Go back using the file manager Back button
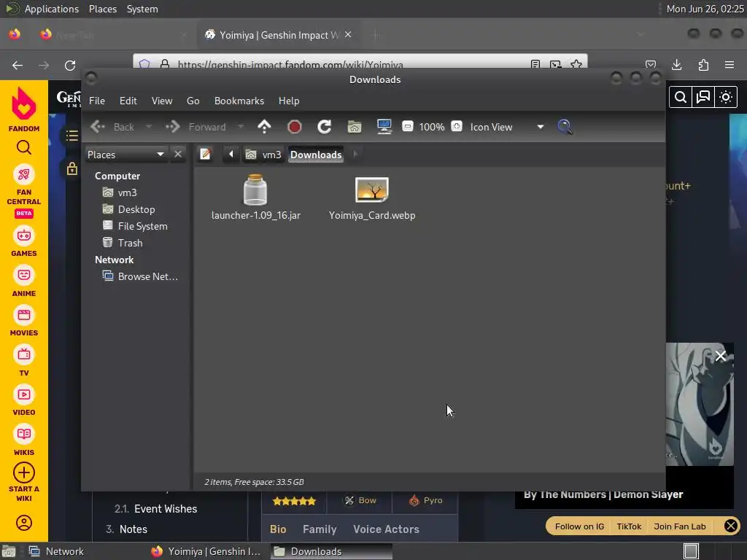The height and width of the screenshot is (560, 747). tap(112, 127)
